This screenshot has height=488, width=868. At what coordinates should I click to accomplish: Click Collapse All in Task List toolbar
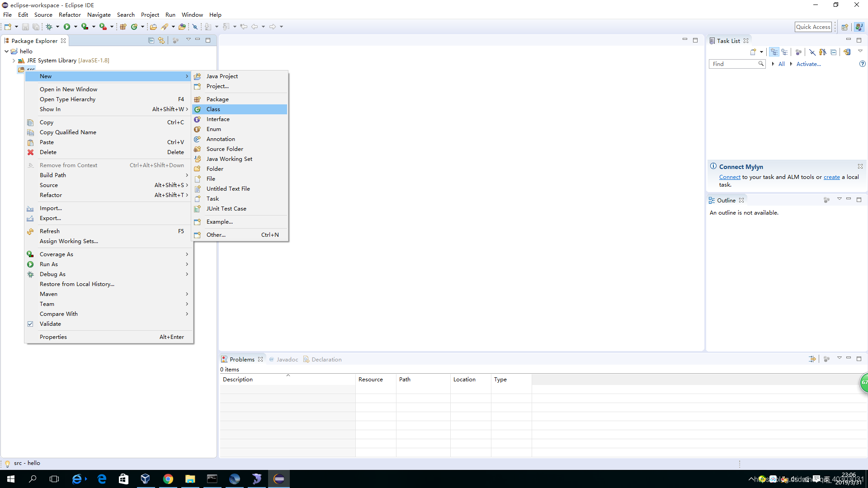coord(833,52)
